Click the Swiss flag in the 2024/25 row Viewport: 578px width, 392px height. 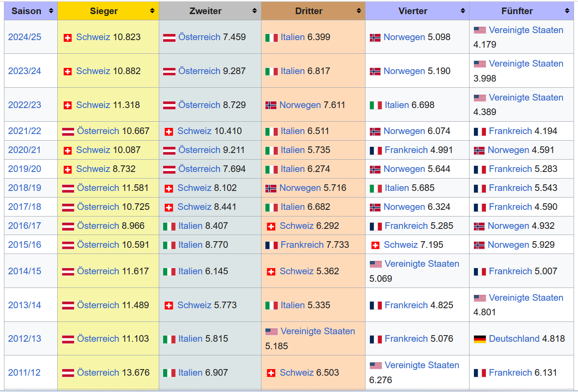click(x=67, y=38)
